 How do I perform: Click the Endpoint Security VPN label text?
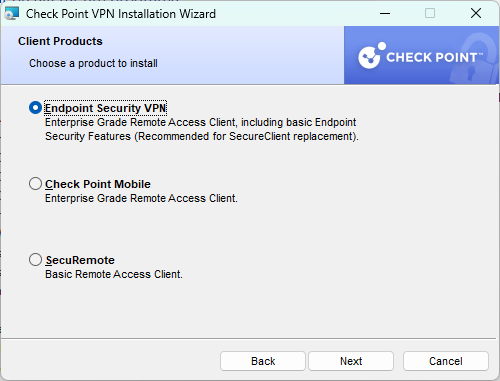(x=106, y=108)
